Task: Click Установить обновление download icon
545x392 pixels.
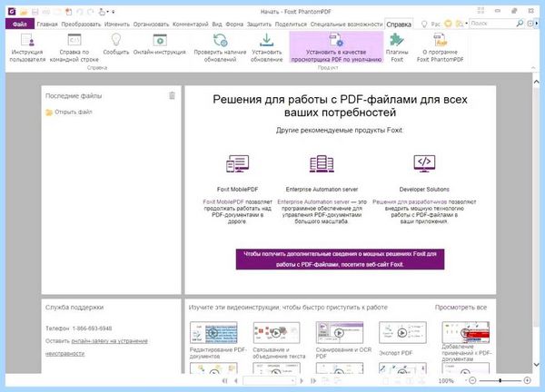Action: click(x=266, y=48)
